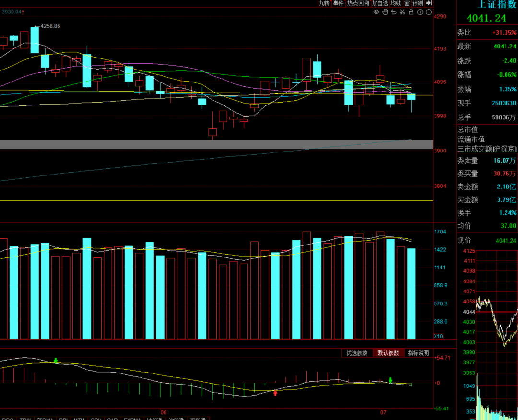This screenshot has width=518, height=420.
Task: Click the red buy arrow on MACD
Action: [x=275, y=393]
